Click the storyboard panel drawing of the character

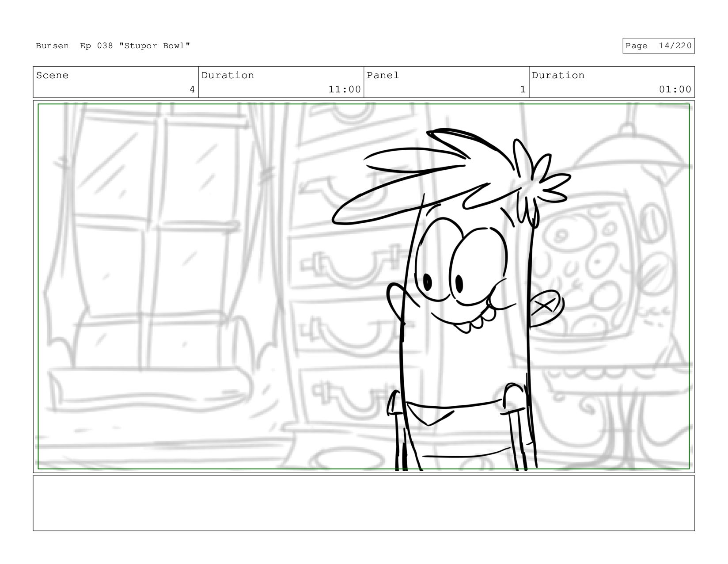pyautogui.click(x=364, y=286)
